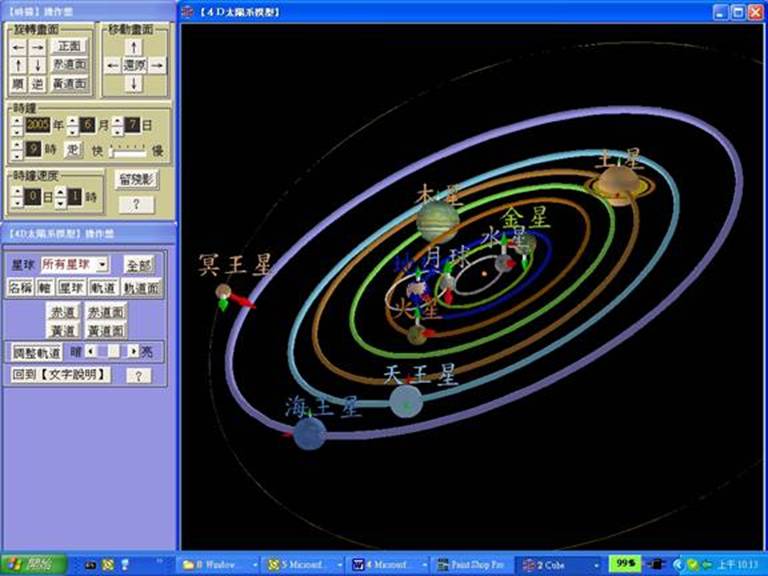This screenshot has width=768, height=576.
Task: Click the Neptune (海王星) planet
Action: (x=310, y=433)
